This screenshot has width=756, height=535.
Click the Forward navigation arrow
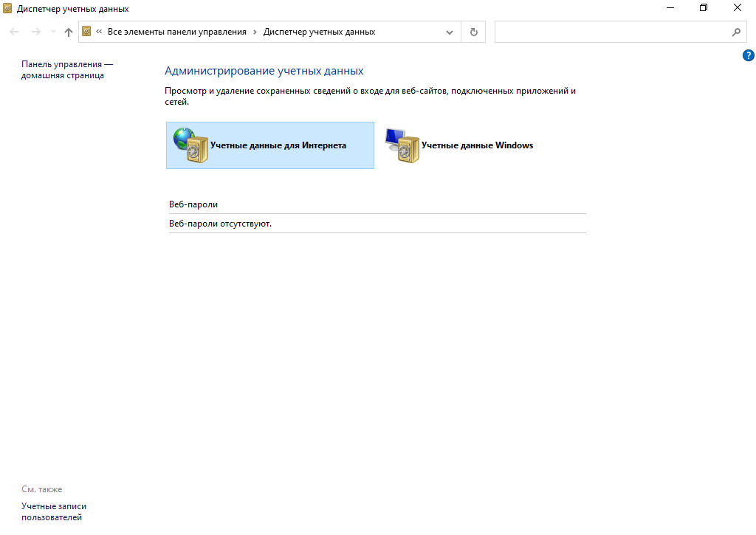click(35, 32)
